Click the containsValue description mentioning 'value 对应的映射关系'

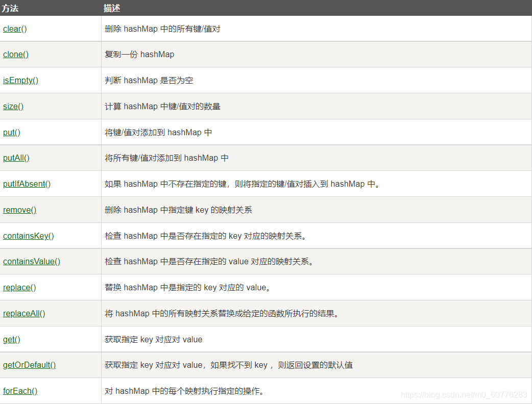point(209,261)
